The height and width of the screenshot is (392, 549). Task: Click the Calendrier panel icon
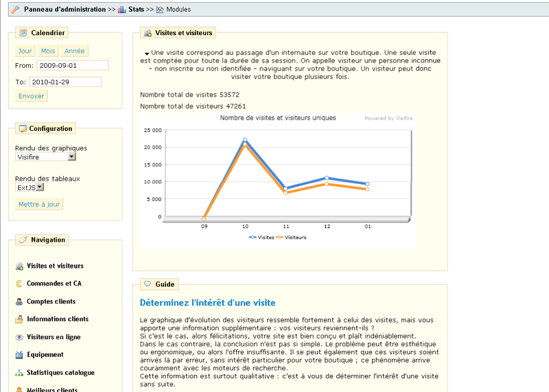(23, 32)
